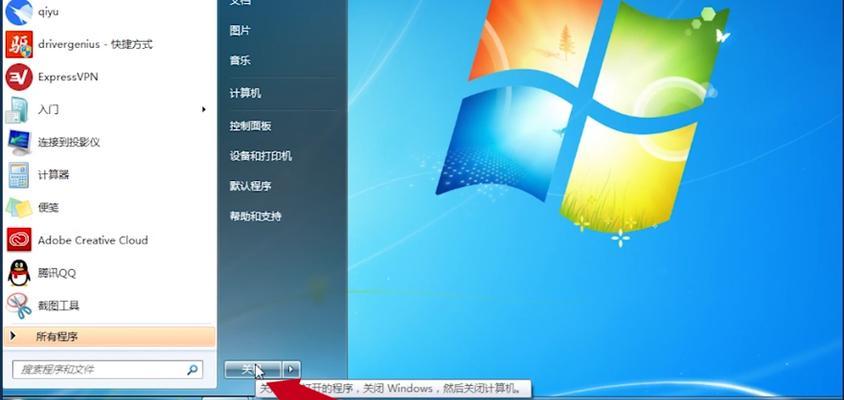844x400 pixels.
Task: Expand 所有程序 all programs arrow
Action: [x=12, y=337]
